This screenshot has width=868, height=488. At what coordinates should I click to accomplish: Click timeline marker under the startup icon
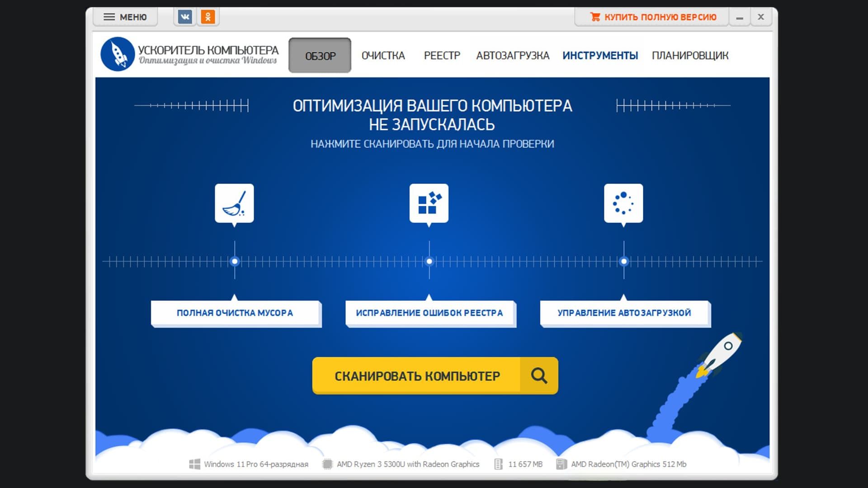click(x=624, y=261)
